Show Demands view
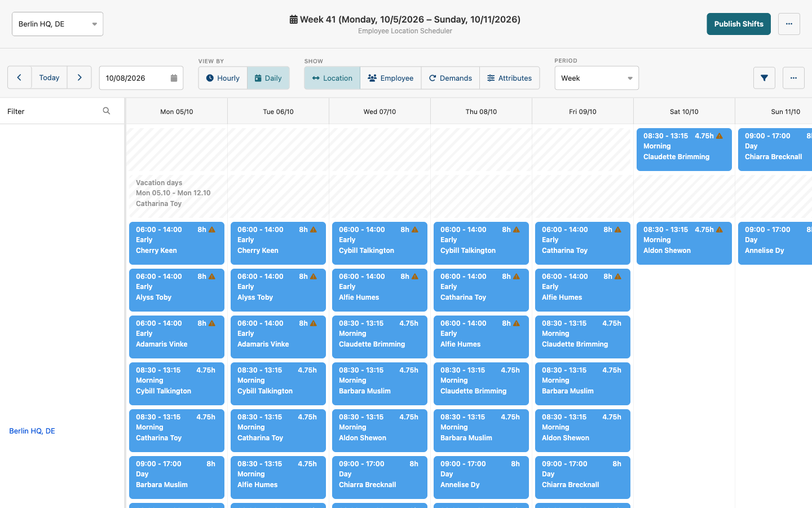812x508 pixels. tap(451, 78)
